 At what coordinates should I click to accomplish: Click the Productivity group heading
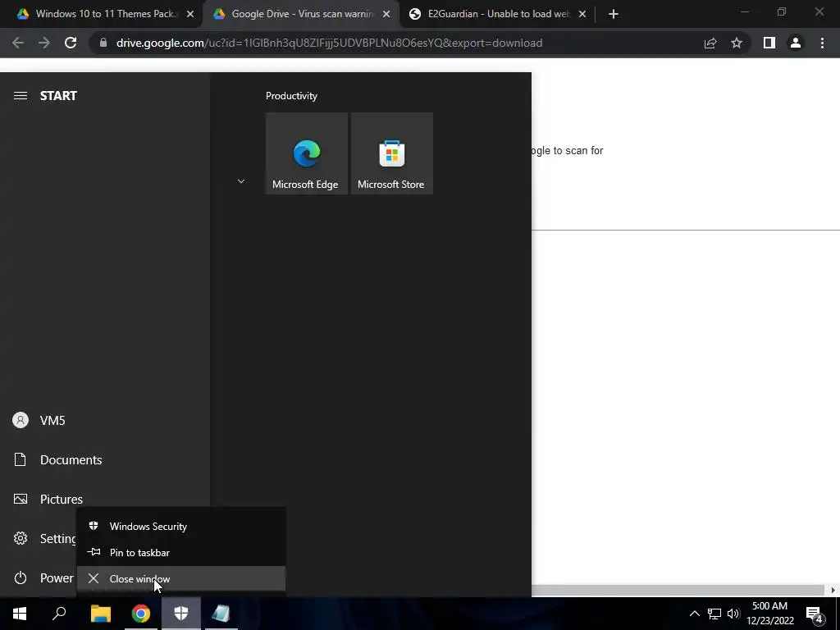point(291,96)
